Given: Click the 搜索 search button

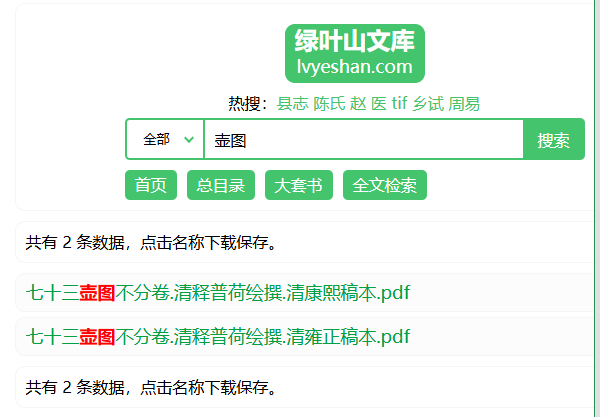Looking at the screenshot, I should pos(554,139).
